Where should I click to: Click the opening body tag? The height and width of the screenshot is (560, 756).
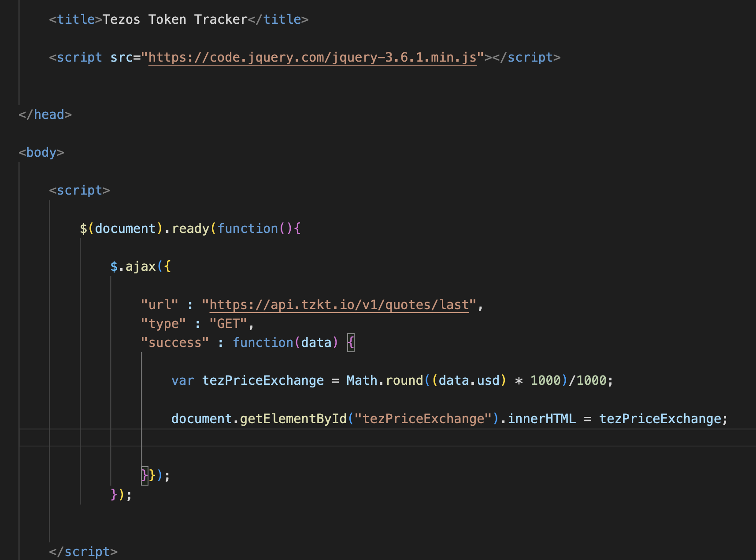41,153
